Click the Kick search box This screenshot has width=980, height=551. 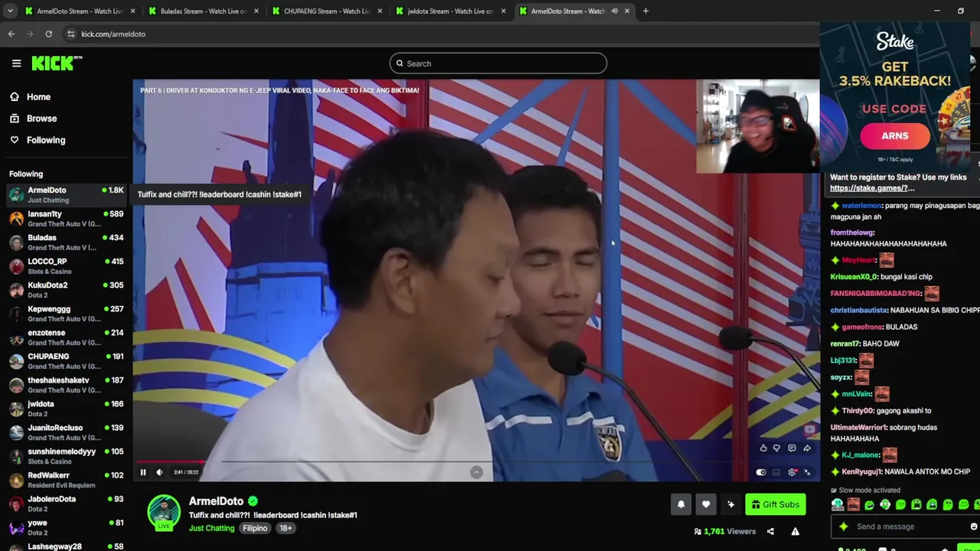coord(498,64)
